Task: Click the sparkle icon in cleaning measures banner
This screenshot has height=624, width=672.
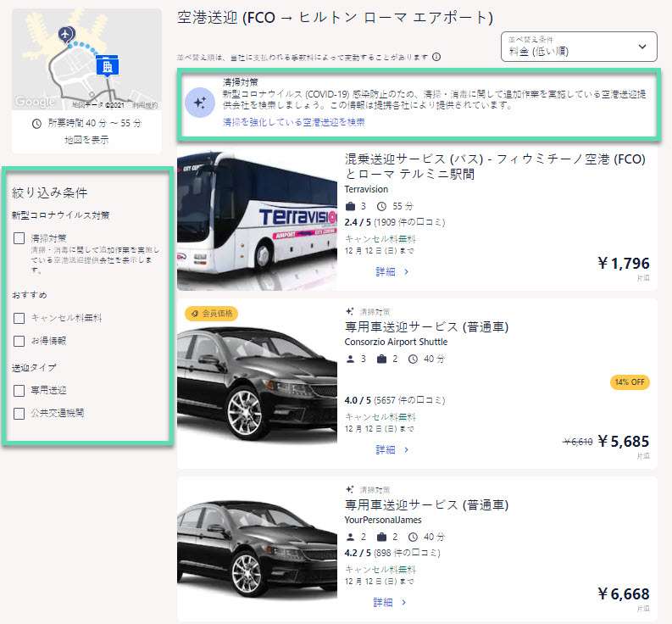Action: click(x=200, y=103)
